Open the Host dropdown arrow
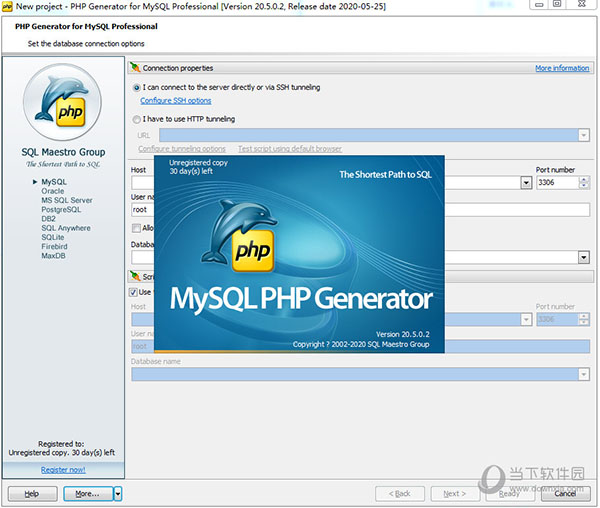Viewport: 600px width, 508px height. point(526,183)
